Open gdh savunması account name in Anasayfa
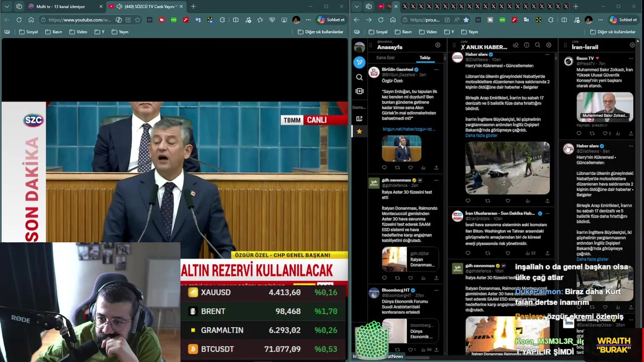The height and width of the screenshot is (362, 644). click(x=396, y=180)
